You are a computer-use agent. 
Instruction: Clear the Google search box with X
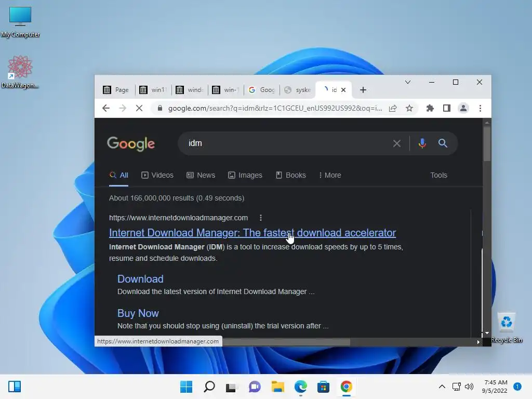[396, 143]
